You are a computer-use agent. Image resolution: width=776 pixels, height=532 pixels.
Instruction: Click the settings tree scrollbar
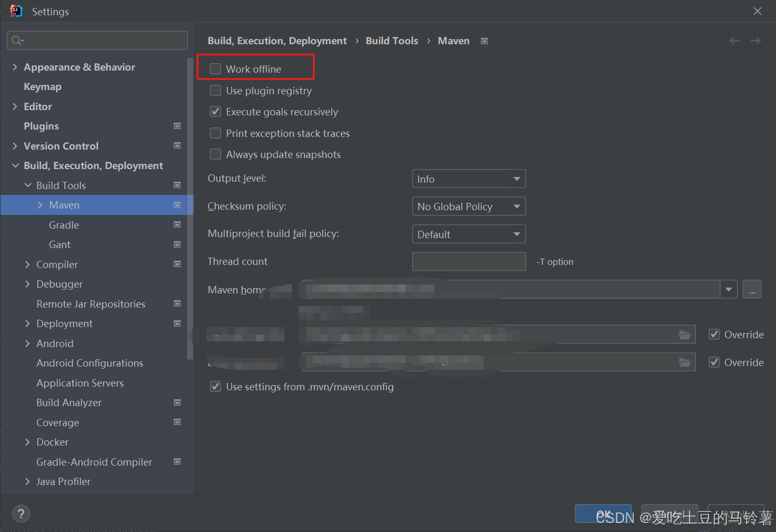pos(190,209)
